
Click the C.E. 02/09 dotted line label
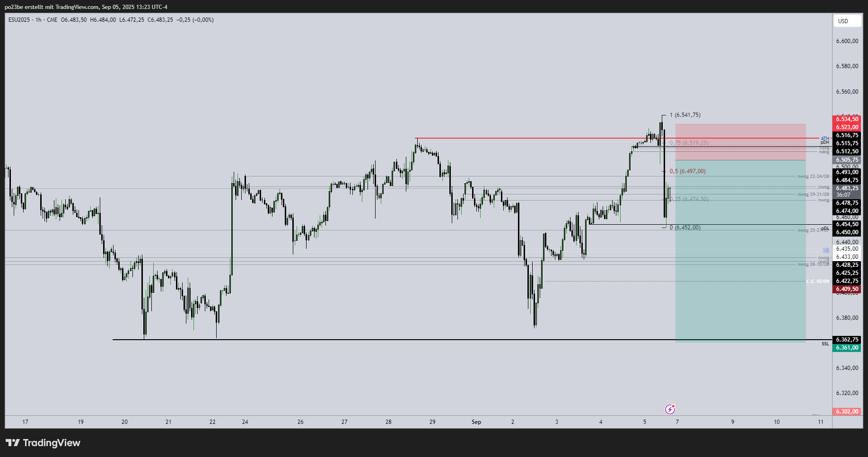tap(817, 281)
